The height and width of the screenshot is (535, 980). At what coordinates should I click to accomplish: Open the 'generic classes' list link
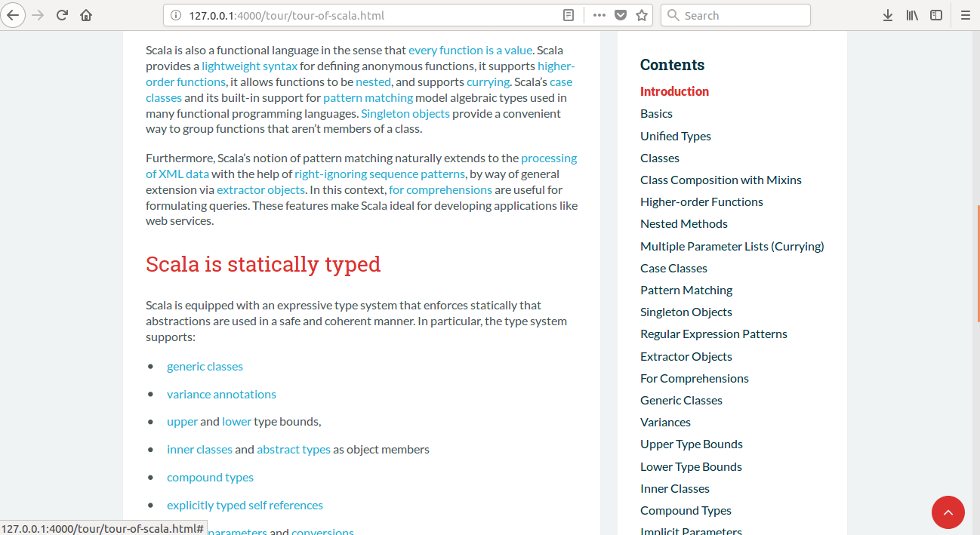click(x=205, y=366)
